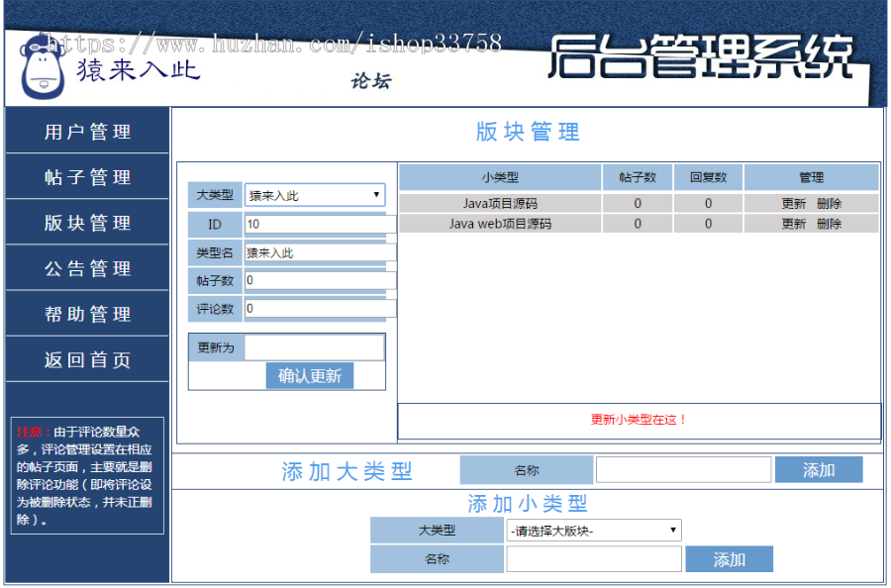Open 公告管理 in the sidebar
Screen dimensions: 891x588
pyautogui.click(x=87, y=268)
